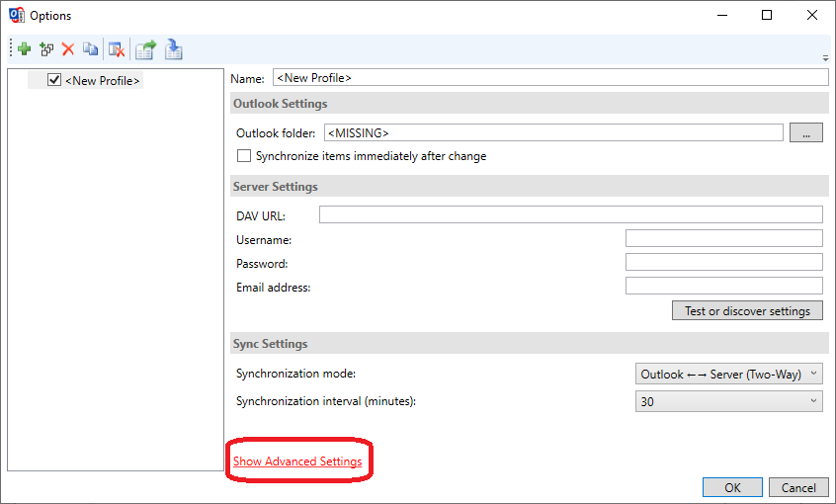Click the Outlook folder browse (...) button
This screenshot has width=836, height=504.
(x=805, y=132)
